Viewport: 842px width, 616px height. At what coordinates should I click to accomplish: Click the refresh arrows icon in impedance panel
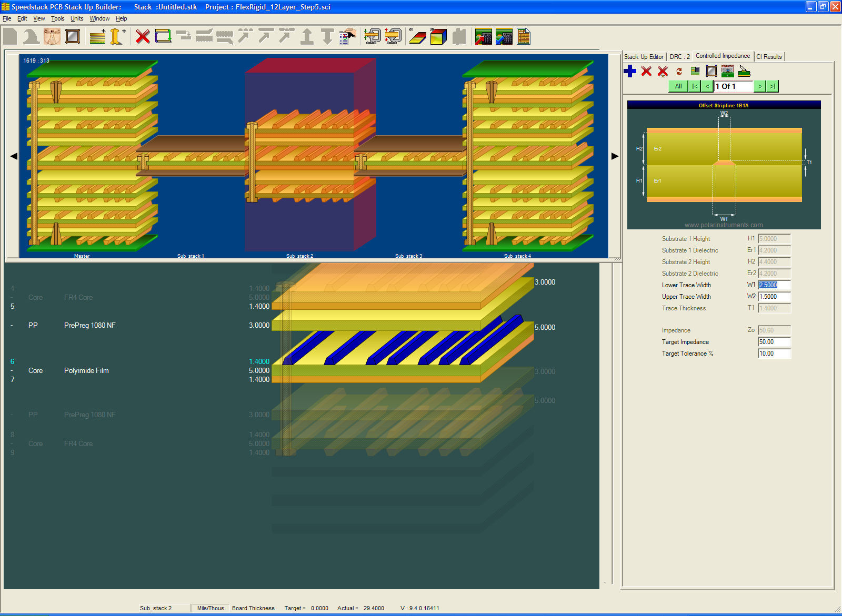coord(679,71)
